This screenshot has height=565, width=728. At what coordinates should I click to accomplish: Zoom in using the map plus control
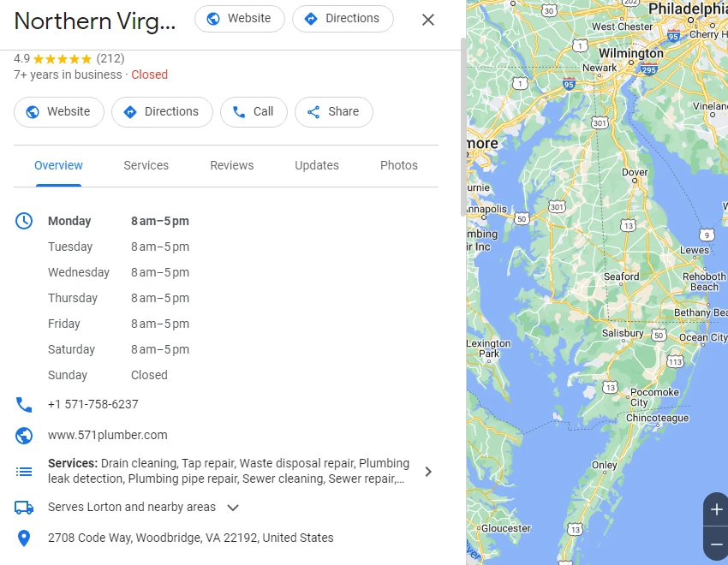(x=715, y=508)
